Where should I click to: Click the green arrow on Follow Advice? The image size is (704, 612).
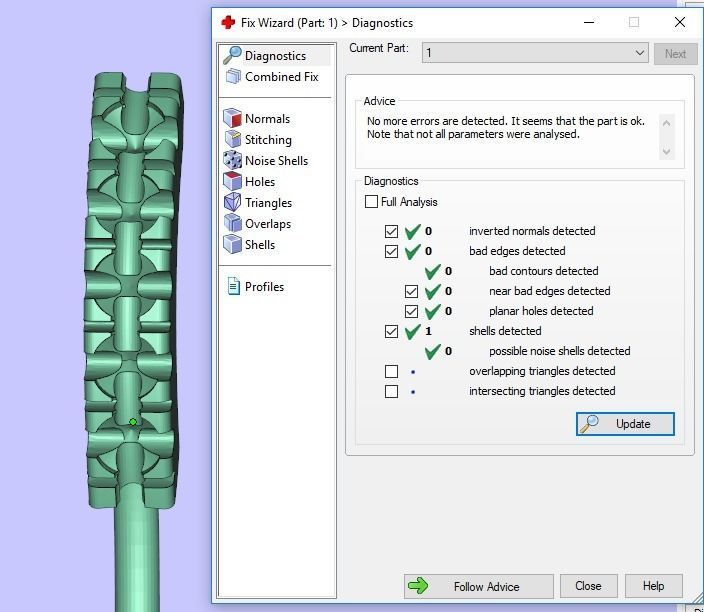point(418,586)
